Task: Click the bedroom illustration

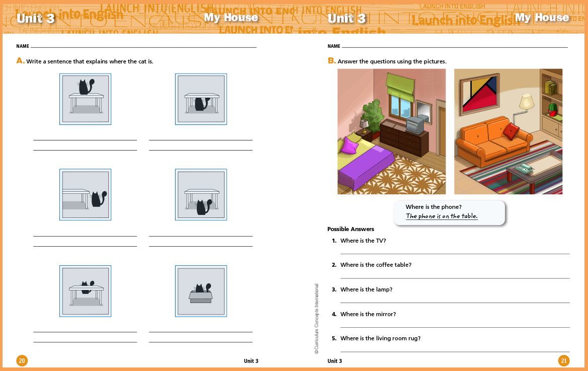Action: click(x=392, y=131)
